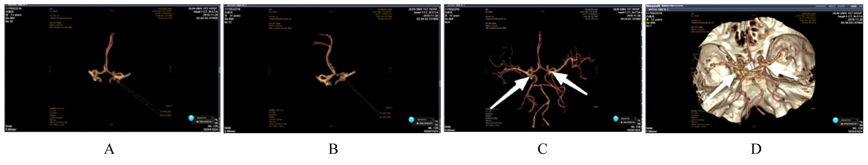Click the rightmost menu item in panel D's title bar
868x165 pixels.
pos(861,6)
